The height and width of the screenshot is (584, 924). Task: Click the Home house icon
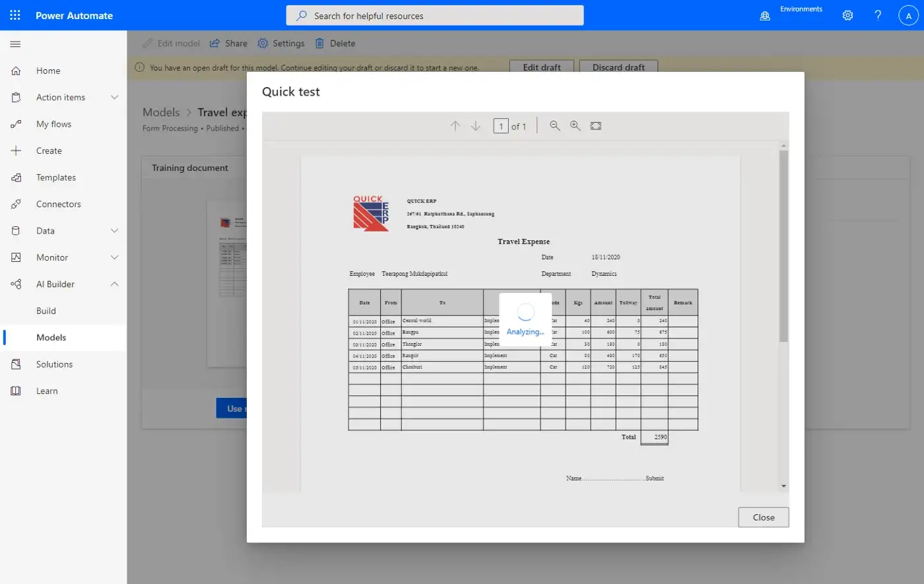tap(16, 71)
